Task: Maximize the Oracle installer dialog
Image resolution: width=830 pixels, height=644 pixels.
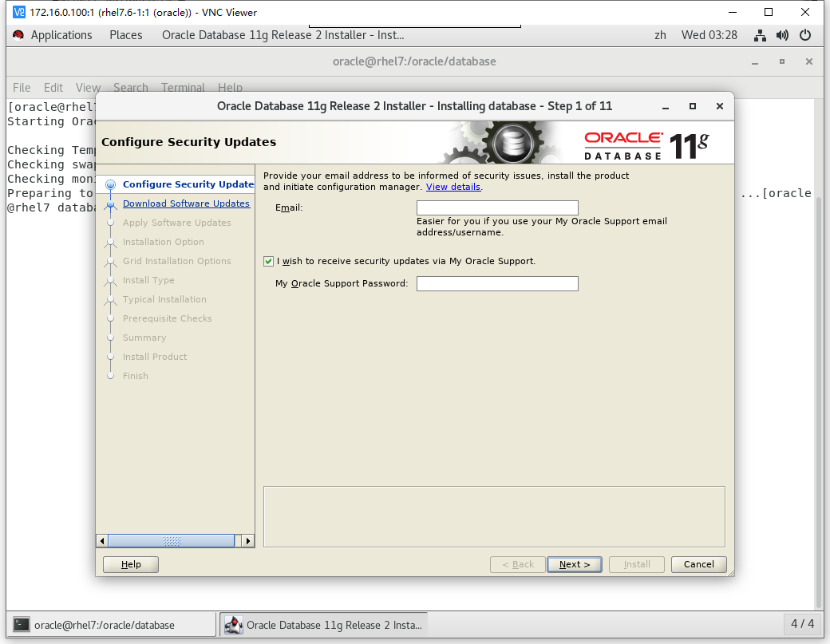Action: point(693,106)
